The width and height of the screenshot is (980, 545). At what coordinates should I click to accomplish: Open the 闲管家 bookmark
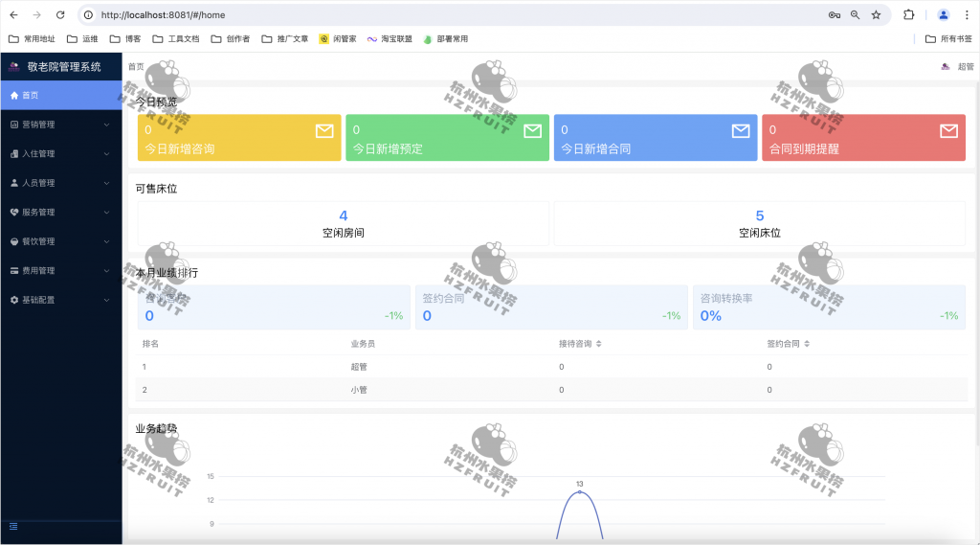click(338, 39)
